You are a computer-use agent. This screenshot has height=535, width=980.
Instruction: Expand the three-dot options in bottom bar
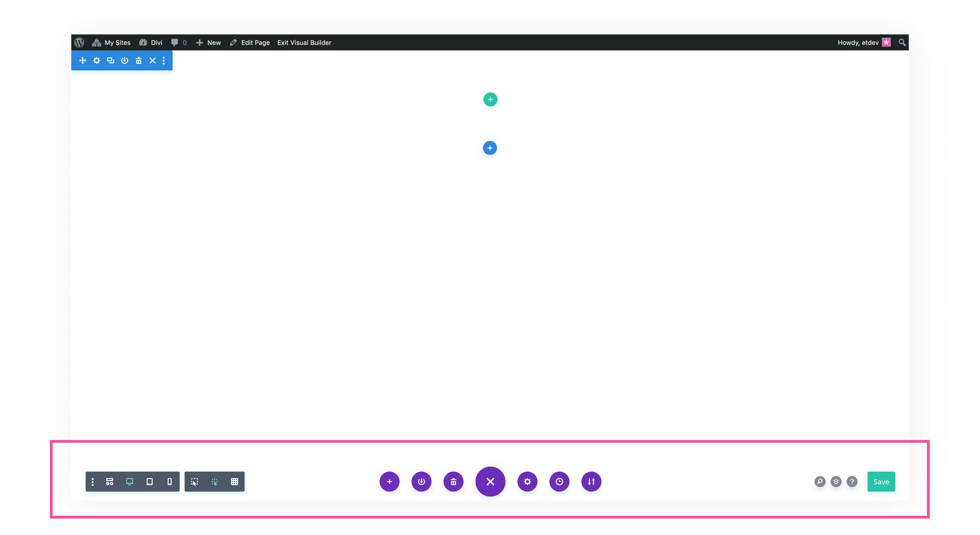point(92,481)
